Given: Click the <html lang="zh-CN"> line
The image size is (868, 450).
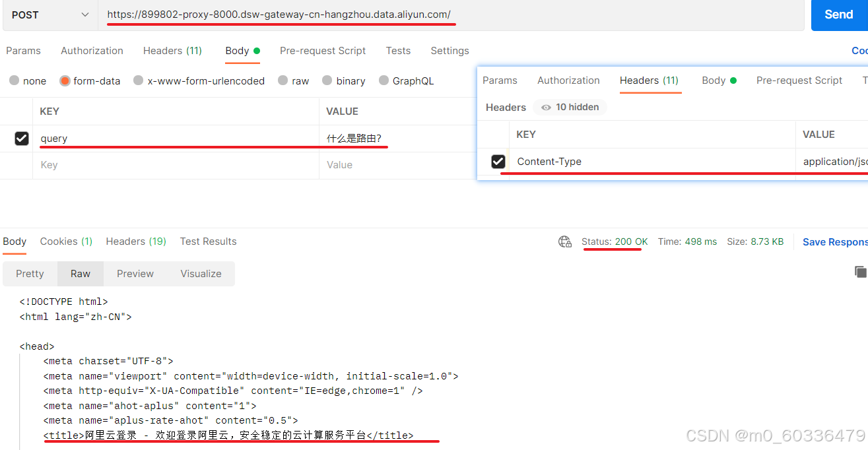Looking at the screenshot, I should [x=76, y=317].
